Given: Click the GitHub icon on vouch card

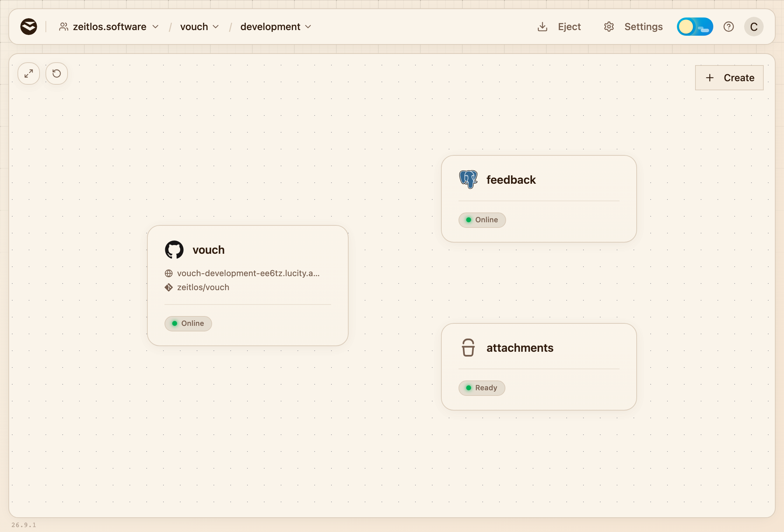Looking at the screenshot, I should pos(174,250).
